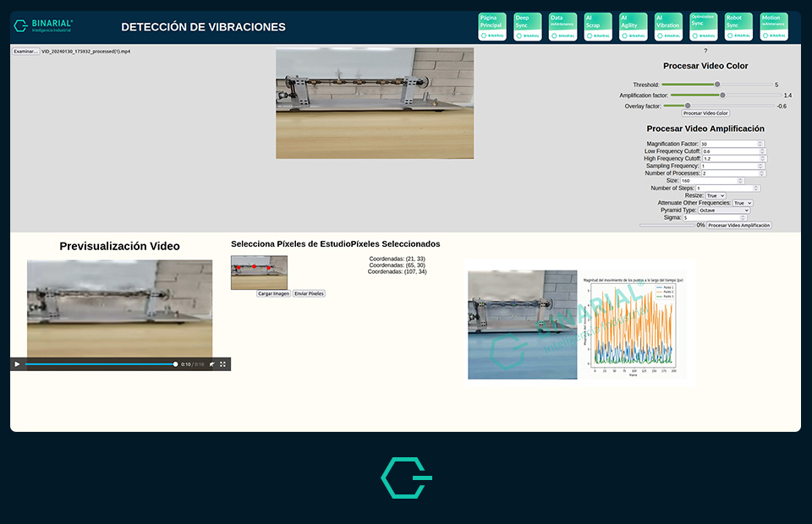Open the Attenuate Other Frequencies dropdown
This screenshot has height=524, width=812.
[x=742, y=203]
